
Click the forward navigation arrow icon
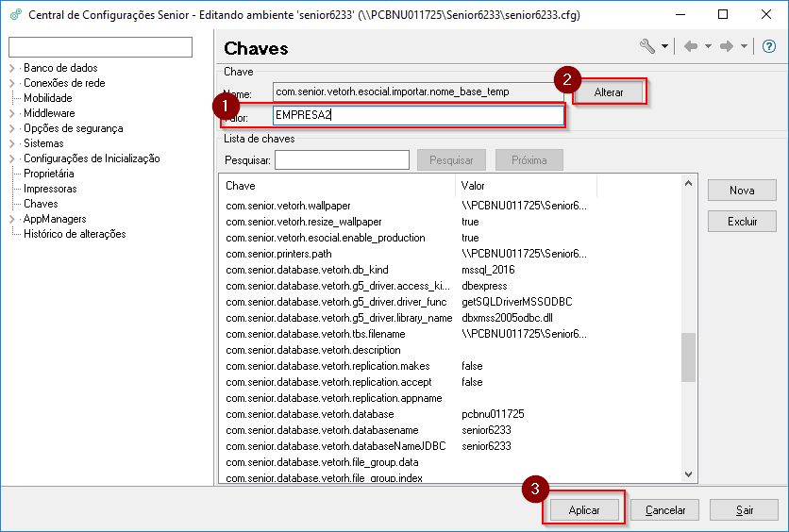tap(727, 47)
